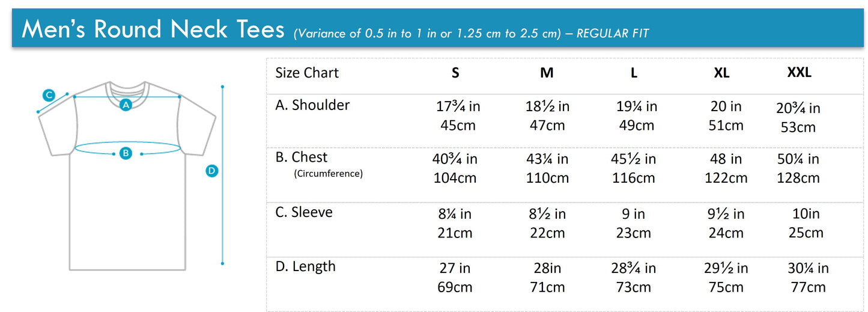Click the circled D length marker
This screenshot has height=312, width=868.
click(211, 171)
